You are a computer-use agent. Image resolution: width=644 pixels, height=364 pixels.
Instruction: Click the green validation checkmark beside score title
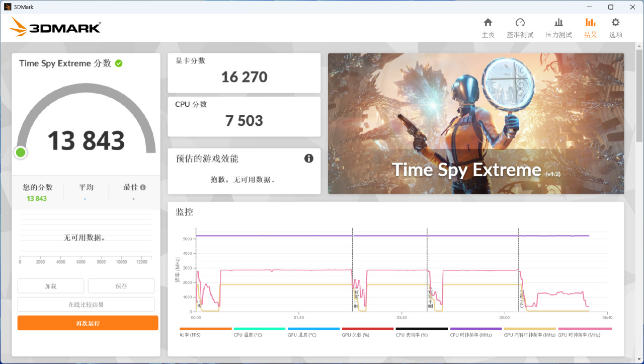[119, 63]
